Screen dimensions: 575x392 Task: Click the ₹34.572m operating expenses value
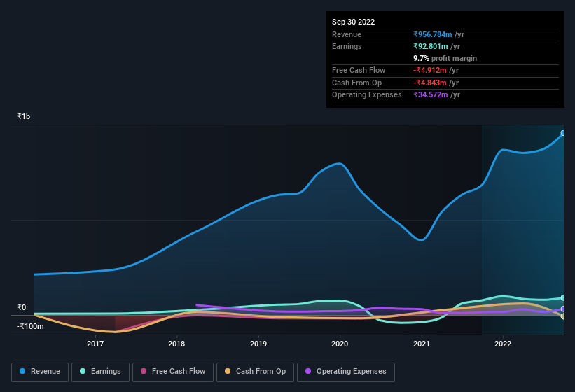click(431, 95)
